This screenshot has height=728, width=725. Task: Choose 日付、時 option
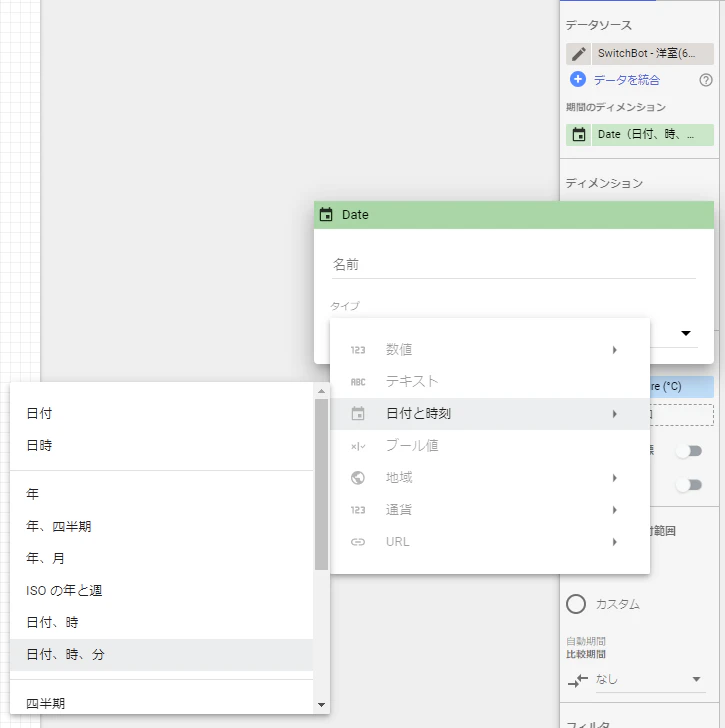coord(162,622)
